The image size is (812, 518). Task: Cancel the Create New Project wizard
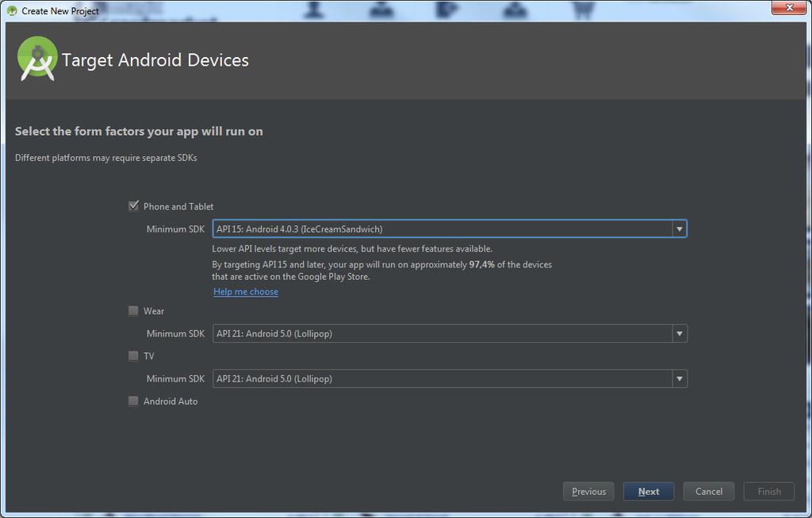708,491
